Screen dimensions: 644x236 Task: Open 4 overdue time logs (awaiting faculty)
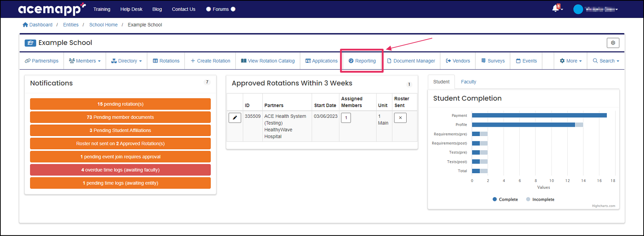[120, 170]
